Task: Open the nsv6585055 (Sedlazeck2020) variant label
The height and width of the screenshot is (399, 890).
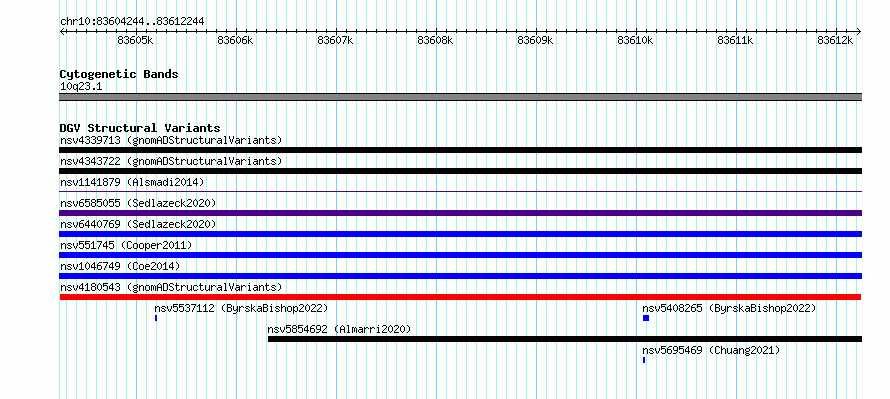Action: [138, 203]
